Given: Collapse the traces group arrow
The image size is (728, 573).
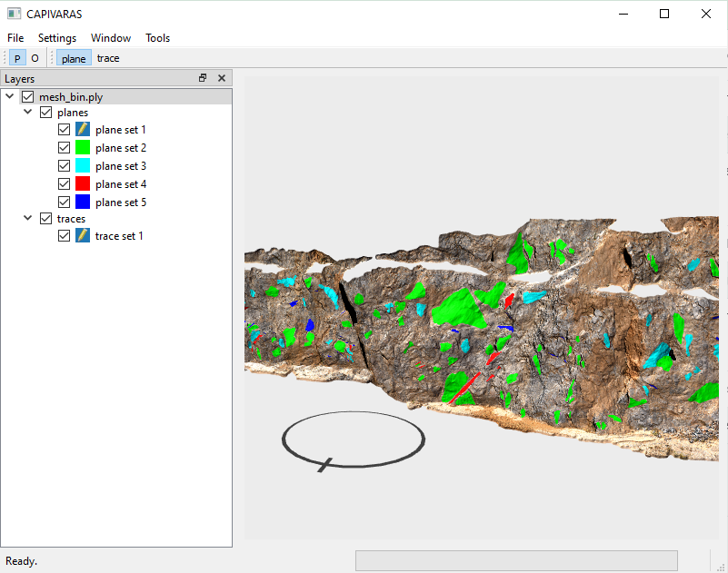Looking at the screenshot, I should coord(28,218).
